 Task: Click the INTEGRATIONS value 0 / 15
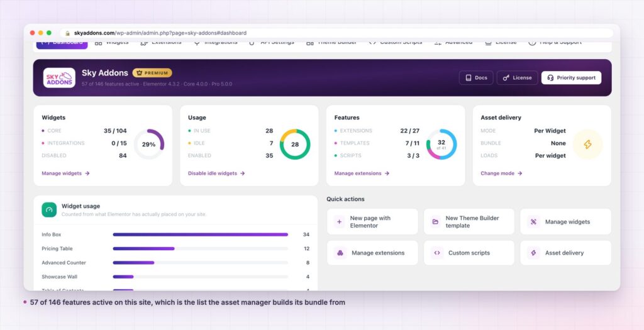tap(119, 143)
